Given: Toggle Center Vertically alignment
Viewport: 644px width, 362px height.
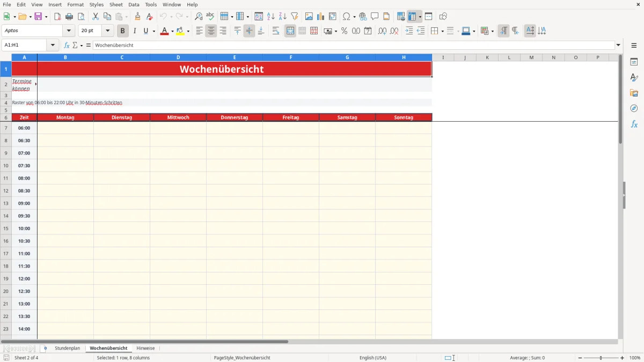Looking at the screenshot, I should 249,31.
